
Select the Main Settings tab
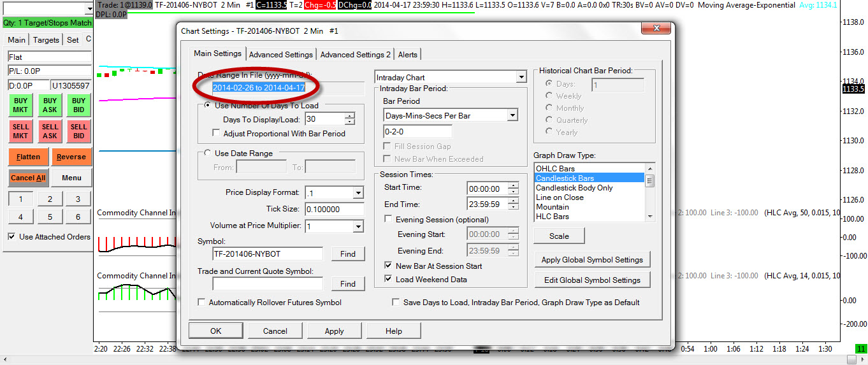click(x=217, y=54)
